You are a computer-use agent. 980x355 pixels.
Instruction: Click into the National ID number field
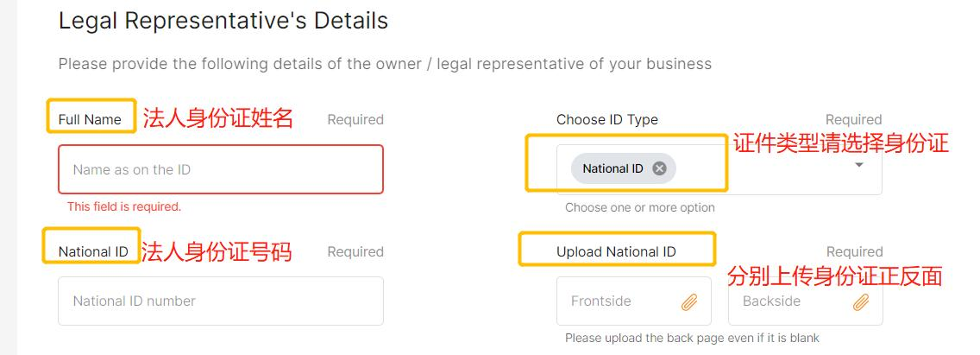coord(220,301)
